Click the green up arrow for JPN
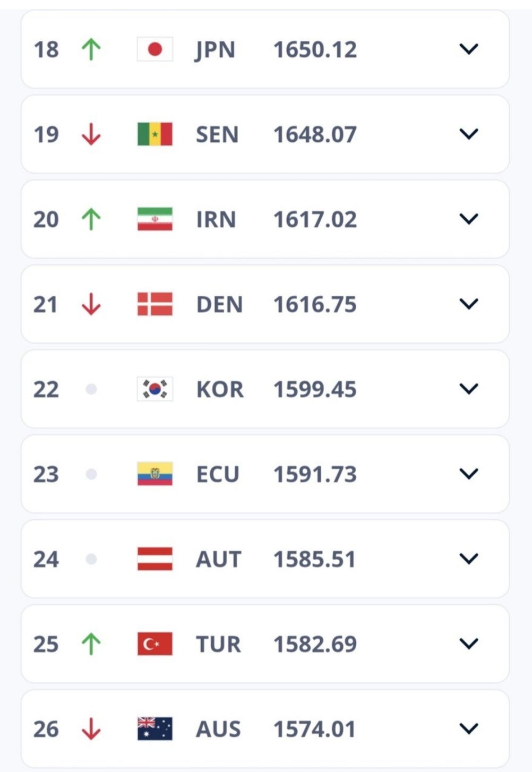The width and height of the screenshot is (532, 772). tap(91, 49)
